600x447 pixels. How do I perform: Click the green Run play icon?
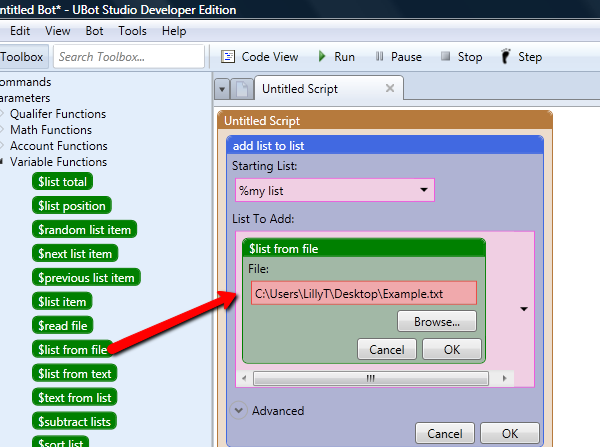click(322, 57)
